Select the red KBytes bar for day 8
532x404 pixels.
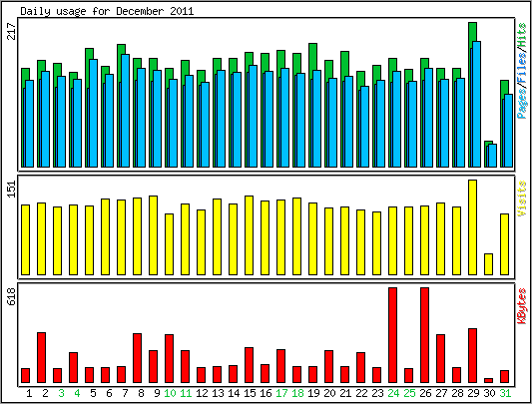coord(137,358)
